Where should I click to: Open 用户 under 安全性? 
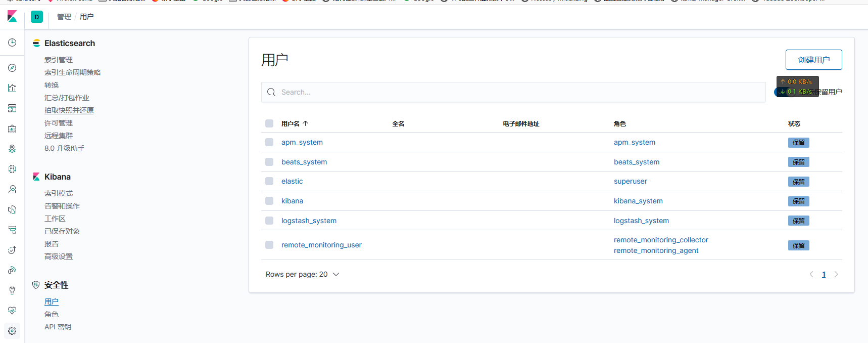point(52,302)
